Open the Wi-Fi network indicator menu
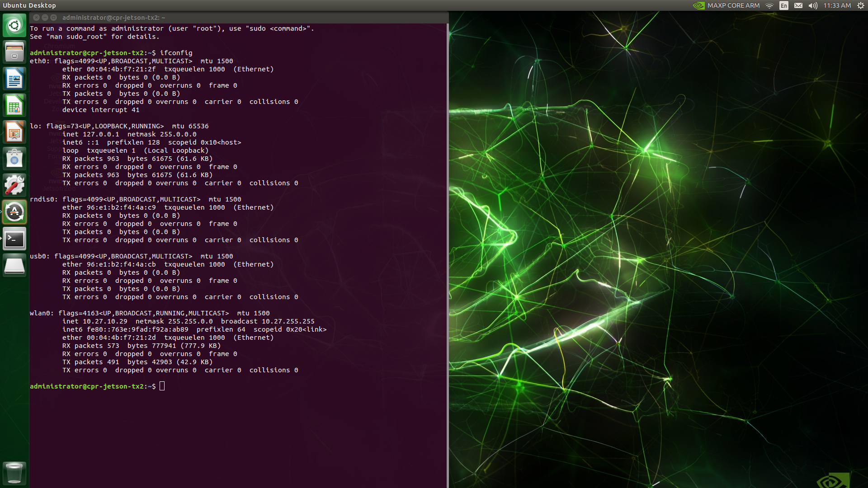The image size is (868, 488). pos(769,5)
